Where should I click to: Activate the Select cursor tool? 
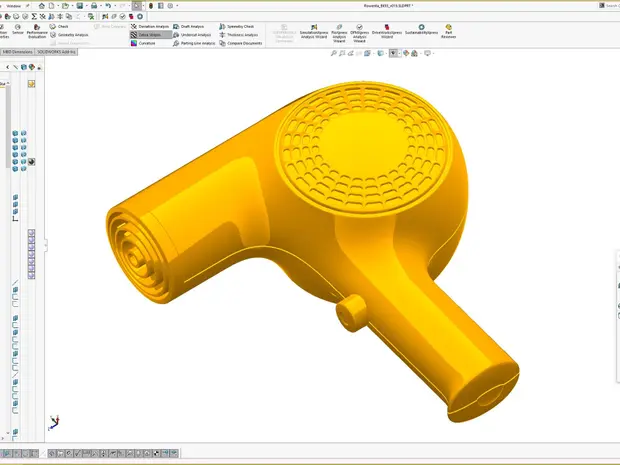[x=136, y=6]
